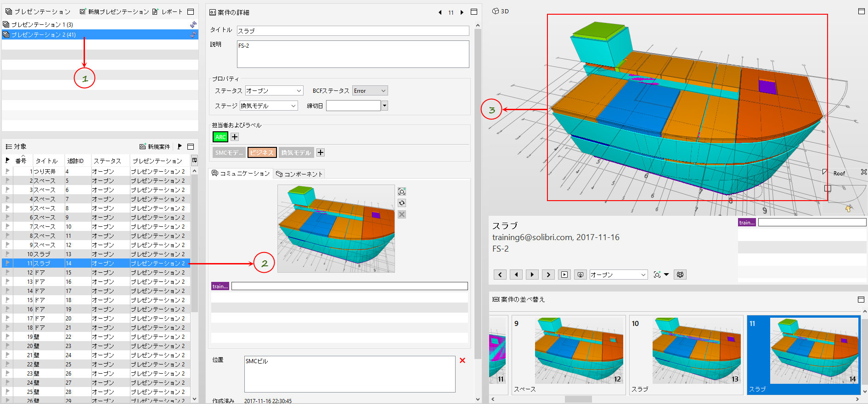Screen dimensions: 868x404
Task: Click the 位置 text area containing SMCビル
Action: (x=349, y=374)
